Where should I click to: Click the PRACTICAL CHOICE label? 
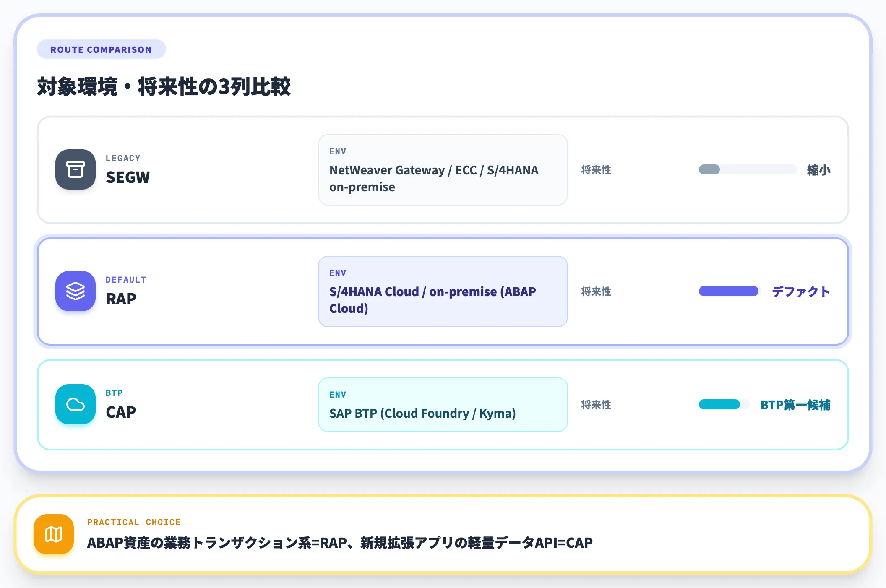(x=134, y=522)
